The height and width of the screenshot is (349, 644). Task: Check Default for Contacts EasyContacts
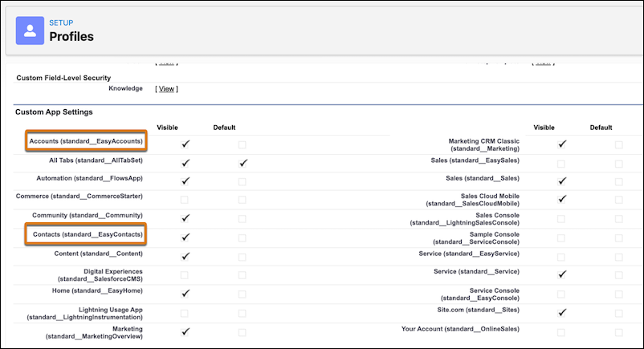(x=243, y=237)
